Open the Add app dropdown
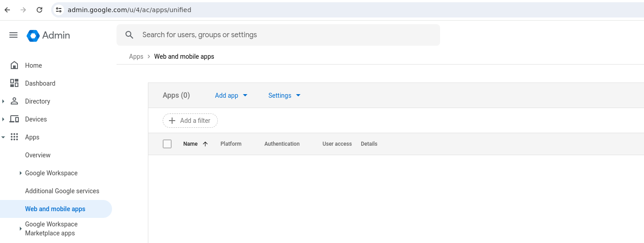644x243 pixels. tap(231, 95)
